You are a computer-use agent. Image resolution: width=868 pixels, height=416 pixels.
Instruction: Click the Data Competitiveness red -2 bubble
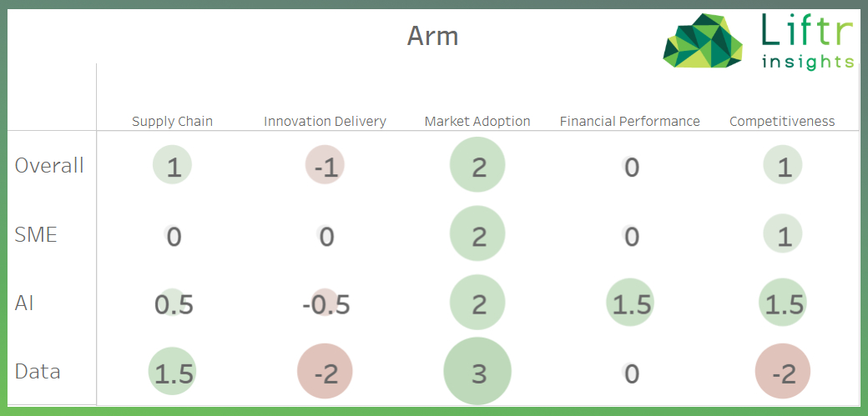(783, 372)
